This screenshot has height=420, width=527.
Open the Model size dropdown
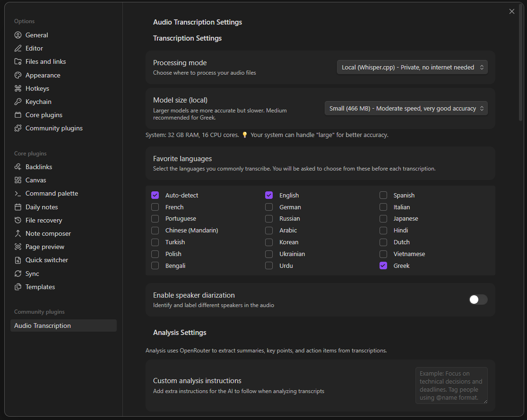coord(406,108)
